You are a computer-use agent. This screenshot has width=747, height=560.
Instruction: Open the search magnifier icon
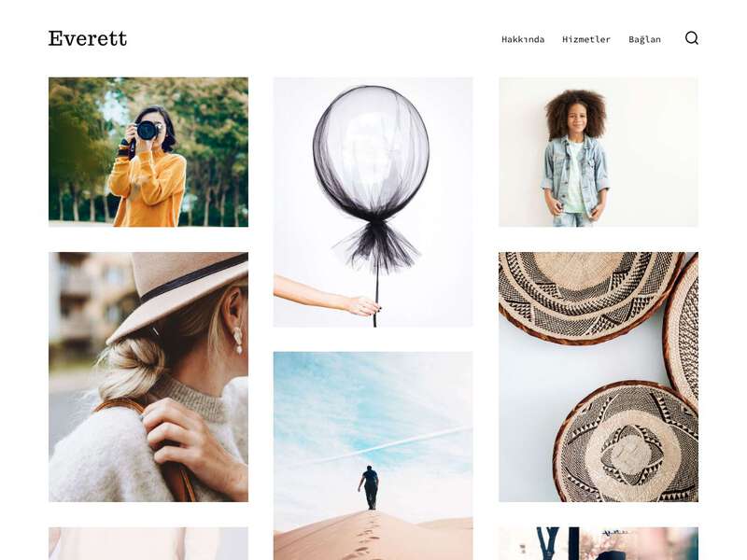[x=692, y=38]
